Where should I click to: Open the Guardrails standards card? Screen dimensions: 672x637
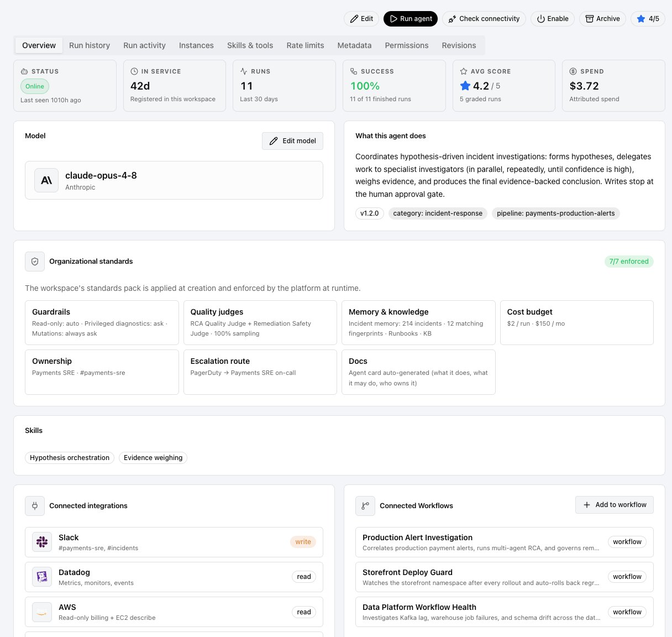[102, 323]
